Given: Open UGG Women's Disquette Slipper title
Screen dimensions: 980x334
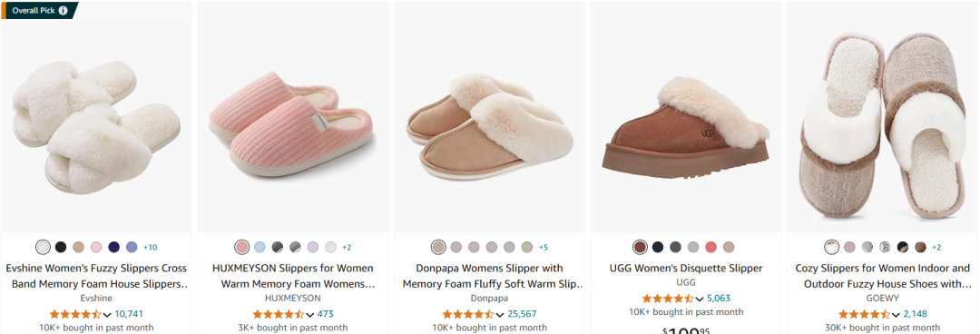Looking at the screenshot, I should click(686, 269).
